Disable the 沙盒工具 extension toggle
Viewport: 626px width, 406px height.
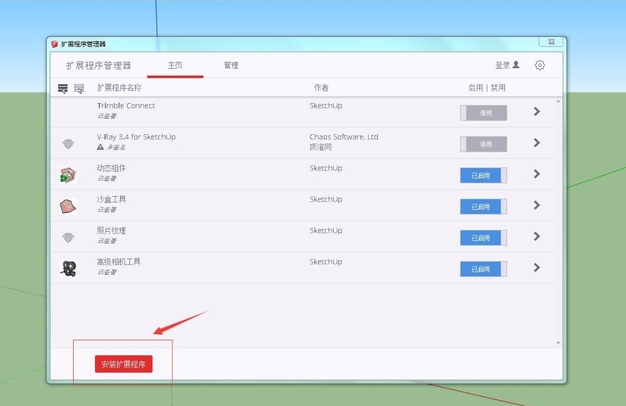(x=483, y=206)
